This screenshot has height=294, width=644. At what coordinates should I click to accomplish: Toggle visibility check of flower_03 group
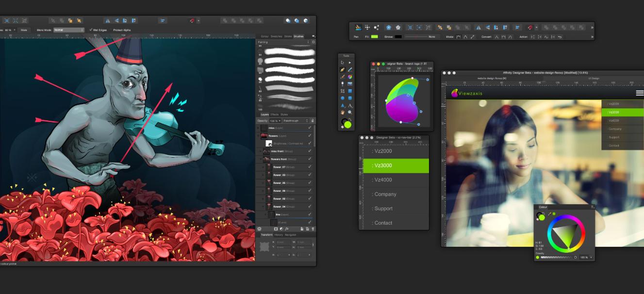coord(310,175)
